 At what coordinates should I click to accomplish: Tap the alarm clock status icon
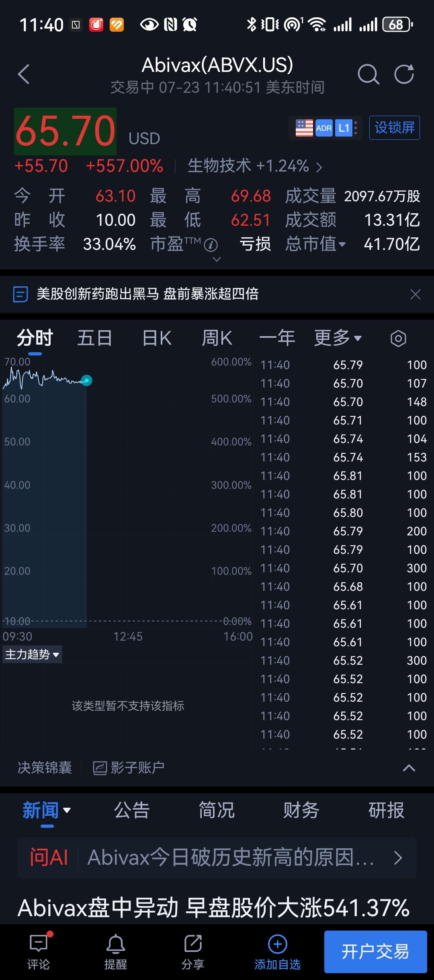190,24
